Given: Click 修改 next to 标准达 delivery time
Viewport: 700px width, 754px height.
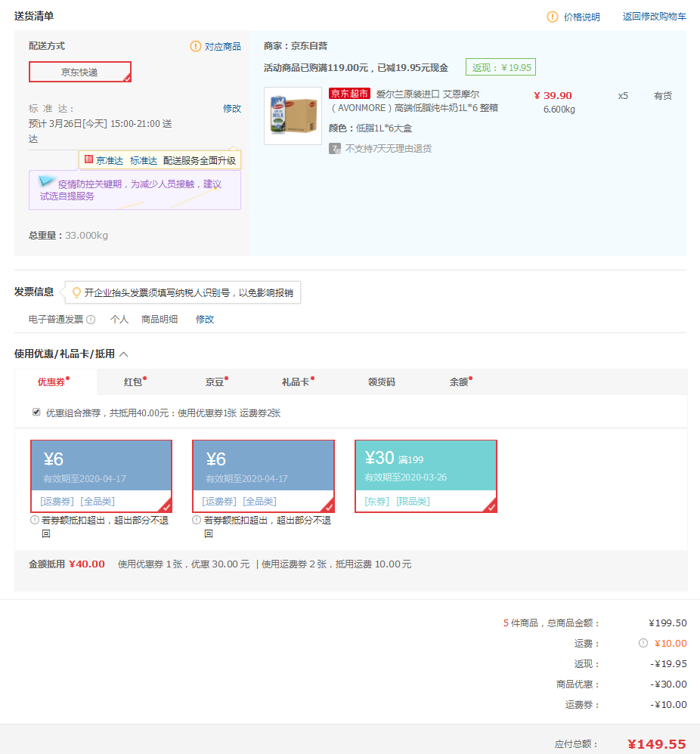Looking at the screenshot, I should tap(232, 109).
